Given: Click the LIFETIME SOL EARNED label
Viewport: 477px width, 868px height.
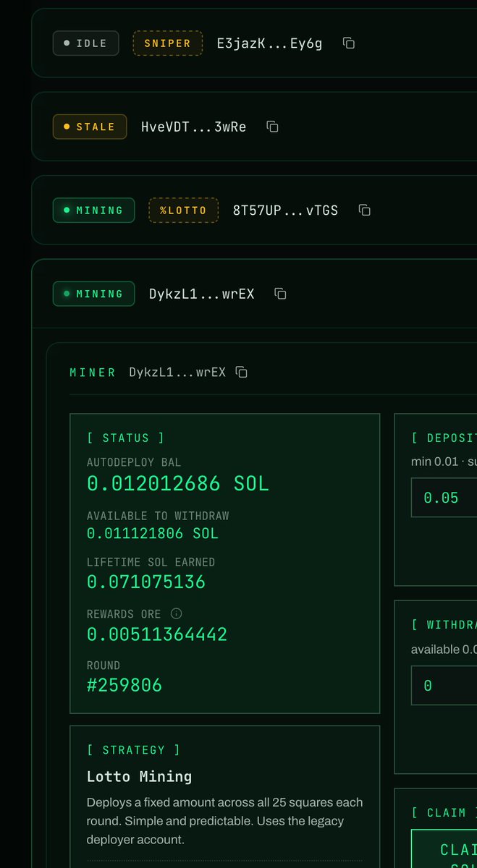Looking at the screenshot, I should (x=151, y=562).
